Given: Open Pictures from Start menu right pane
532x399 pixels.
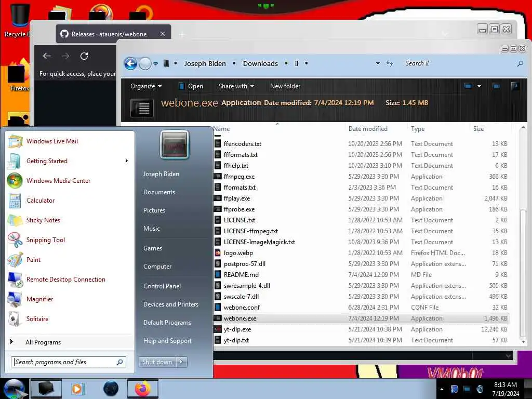Looking at the screenshot, I should (154, 210).
